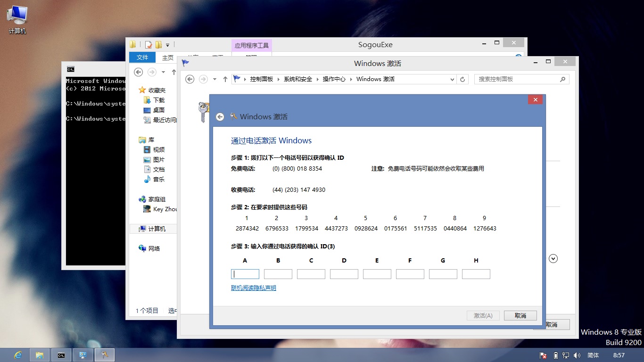Open the quick access toolbar customize dropdown
The image size is (644, 362).
coord(167,45)
